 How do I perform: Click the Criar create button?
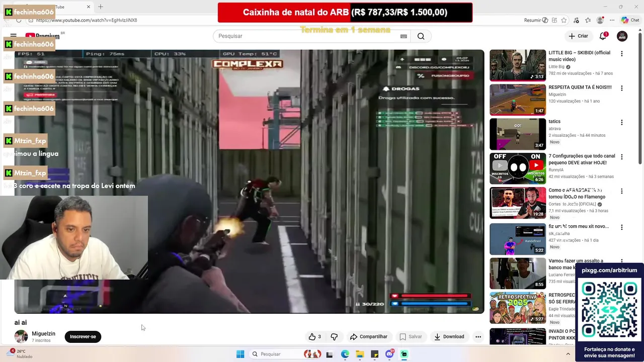click(578, 36)
